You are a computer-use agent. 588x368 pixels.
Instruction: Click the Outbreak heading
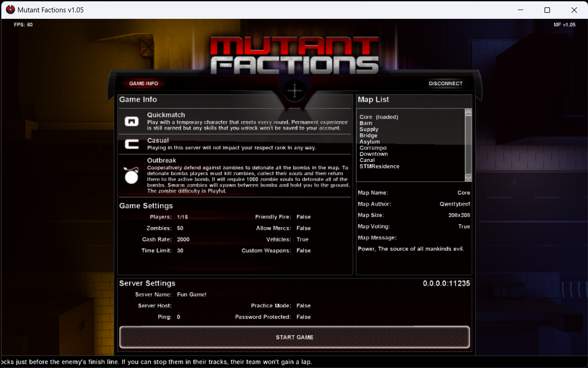click(x=161, y=161)
